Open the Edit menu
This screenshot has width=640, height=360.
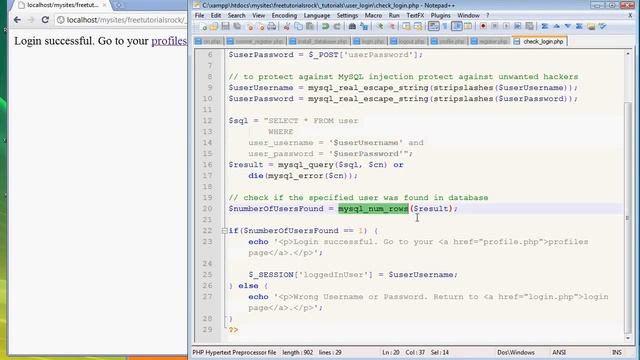pos(216,15)
